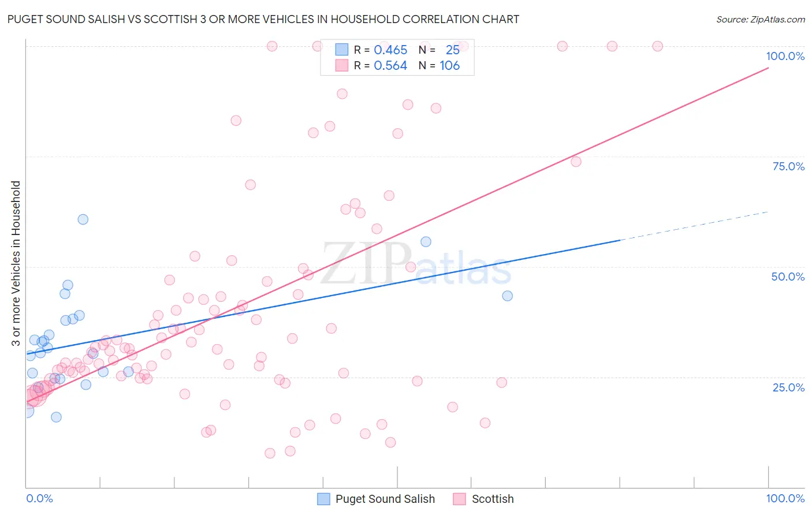
Task: Click the pink Scottish legend swatch
Action: (x=460, y=499)
